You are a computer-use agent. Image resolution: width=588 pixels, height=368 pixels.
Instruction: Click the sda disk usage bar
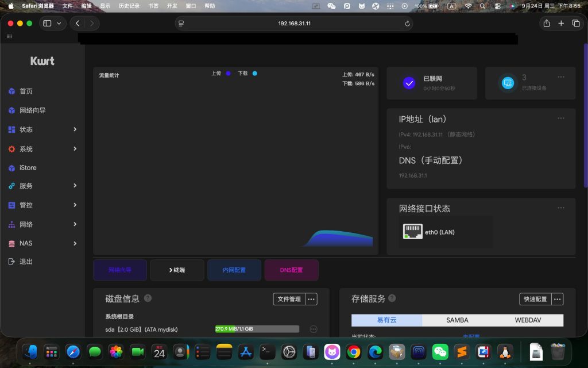(x=257, y=329)
